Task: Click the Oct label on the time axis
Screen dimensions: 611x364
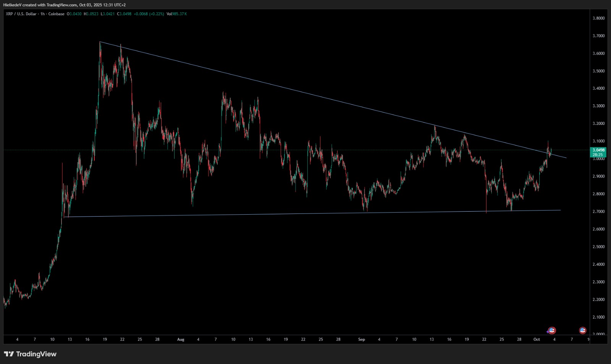Action: tap(537, 339)
